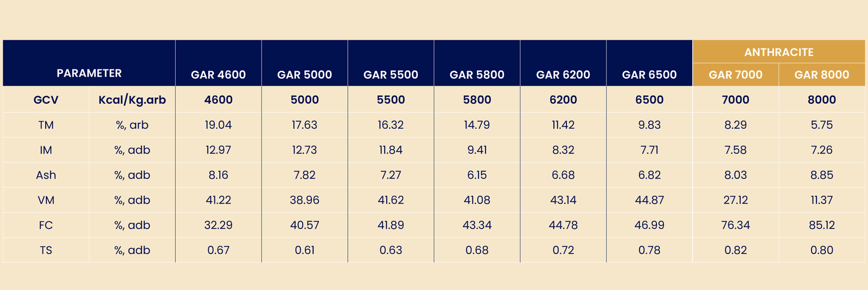Select the 85.12 fixed carbon cell

click(822, 225)
